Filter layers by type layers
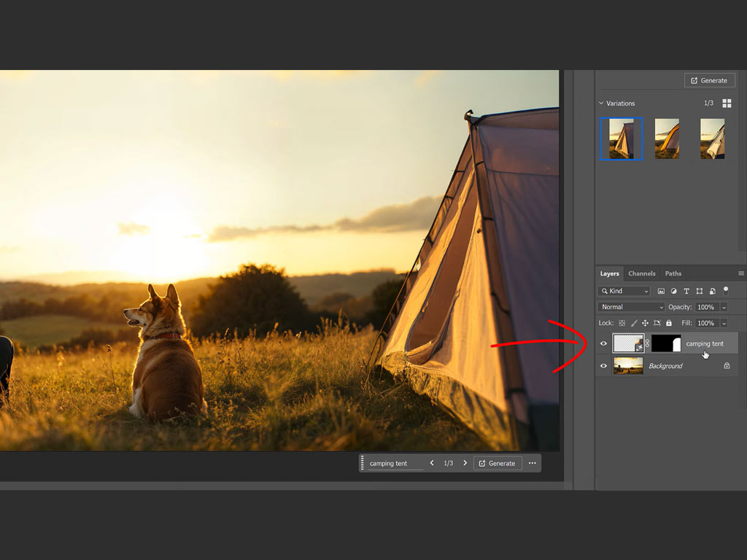This screenshot has width=747, height=560. [686, 291]
